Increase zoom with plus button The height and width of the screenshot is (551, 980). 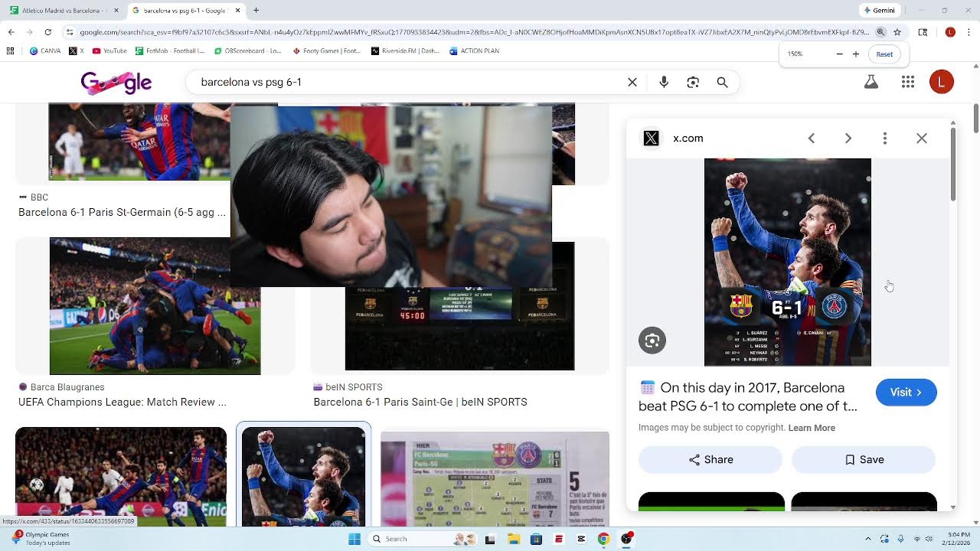[x=856, y=54]
